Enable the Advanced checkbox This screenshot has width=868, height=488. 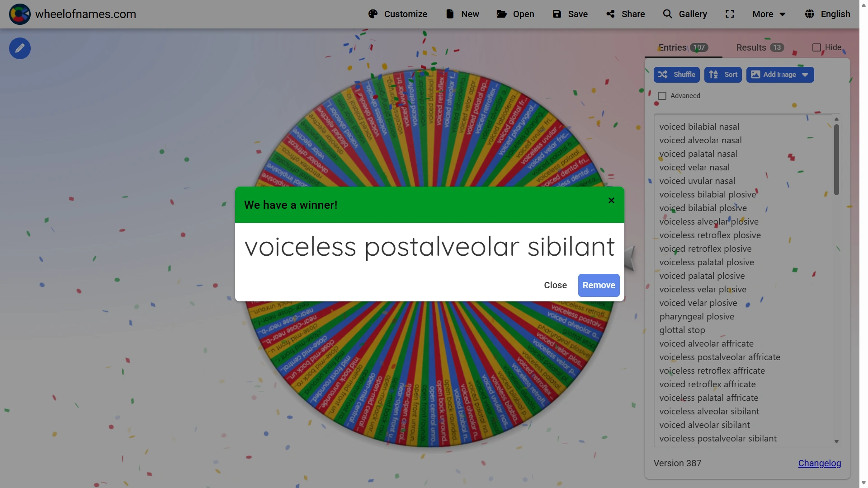click(x=662, y=96)
